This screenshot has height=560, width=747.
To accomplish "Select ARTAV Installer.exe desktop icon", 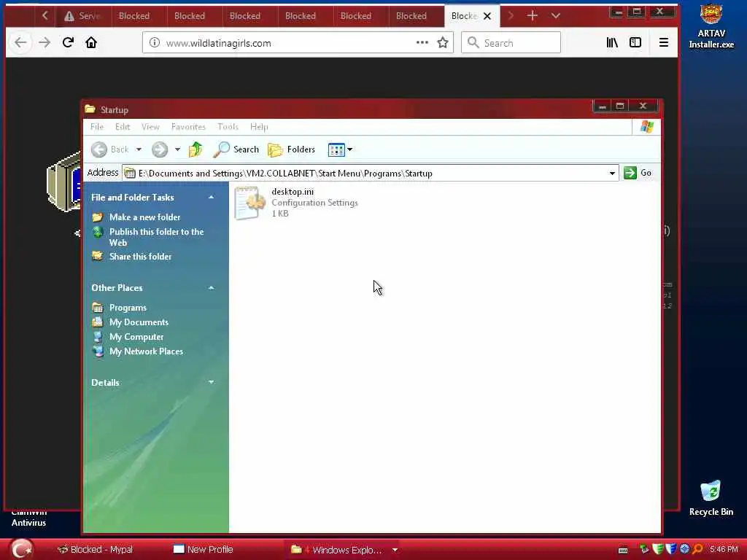I will pos(711,26).
